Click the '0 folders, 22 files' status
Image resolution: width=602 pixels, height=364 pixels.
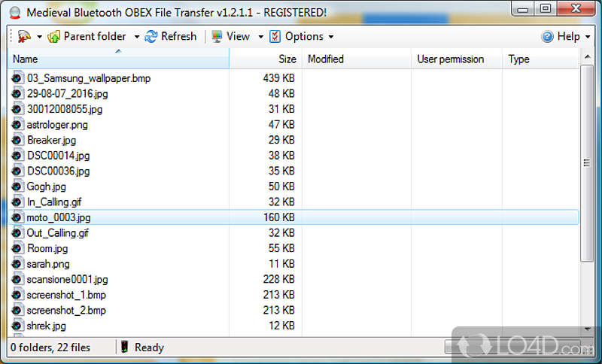pos(50,347)
